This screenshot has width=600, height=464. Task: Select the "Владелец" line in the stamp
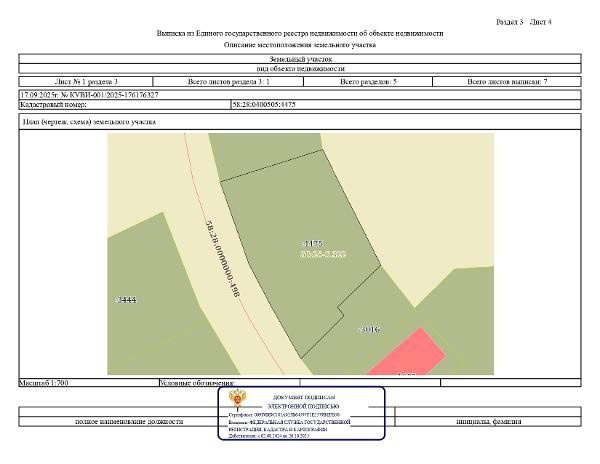click(x=290, y=422)
